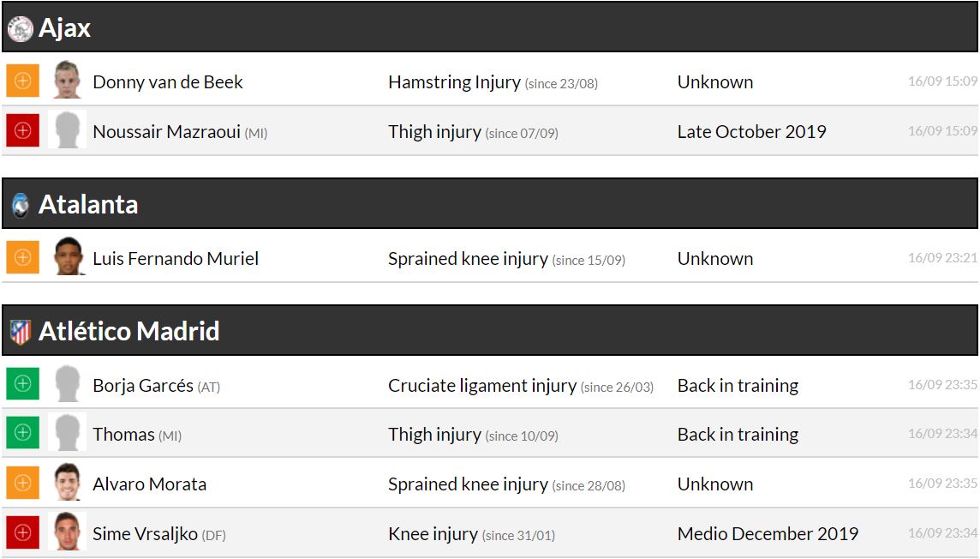The image size is (980, 559).
Task: Select the Atalanta team heading
Action: pos(88,205)
